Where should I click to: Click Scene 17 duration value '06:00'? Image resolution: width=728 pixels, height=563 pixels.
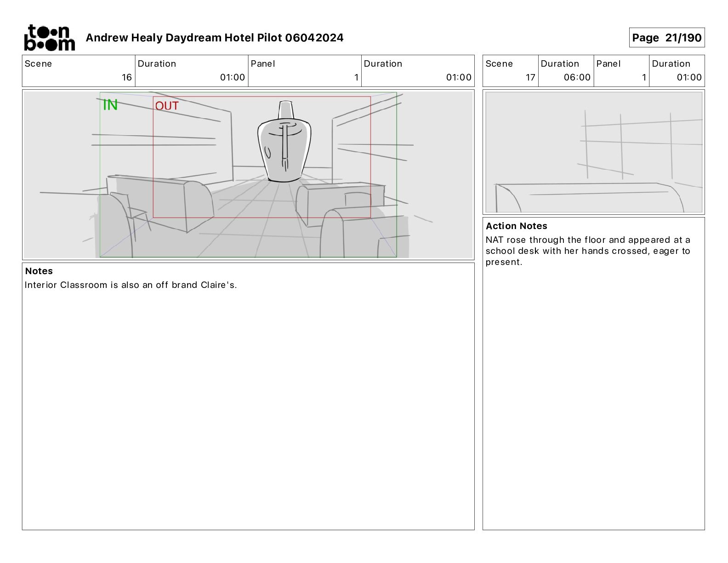click(577, 77)
